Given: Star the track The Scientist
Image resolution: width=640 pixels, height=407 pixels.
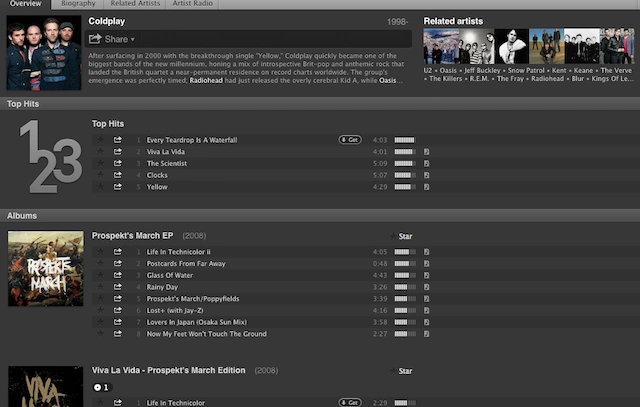Looking at the screenshot, I should click(100, 163).
